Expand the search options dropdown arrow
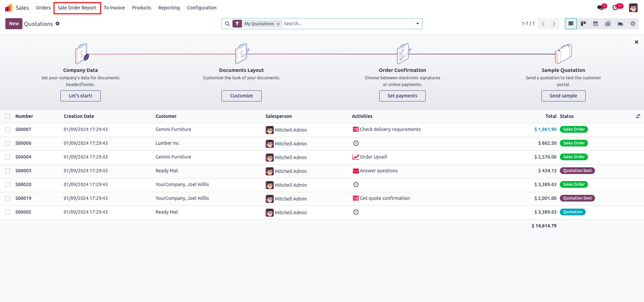This screenshot has width=644, height=302. coord(417,24)
